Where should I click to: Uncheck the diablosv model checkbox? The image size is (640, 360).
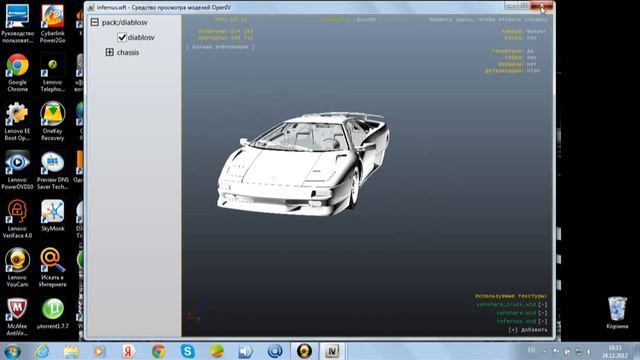pos(122,37)
